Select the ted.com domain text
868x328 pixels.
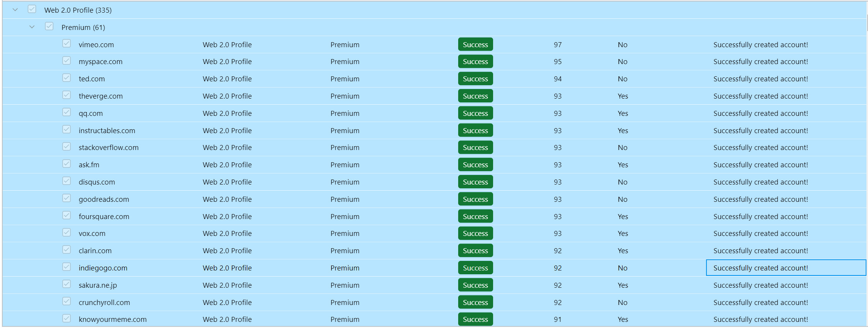(92, 79)
